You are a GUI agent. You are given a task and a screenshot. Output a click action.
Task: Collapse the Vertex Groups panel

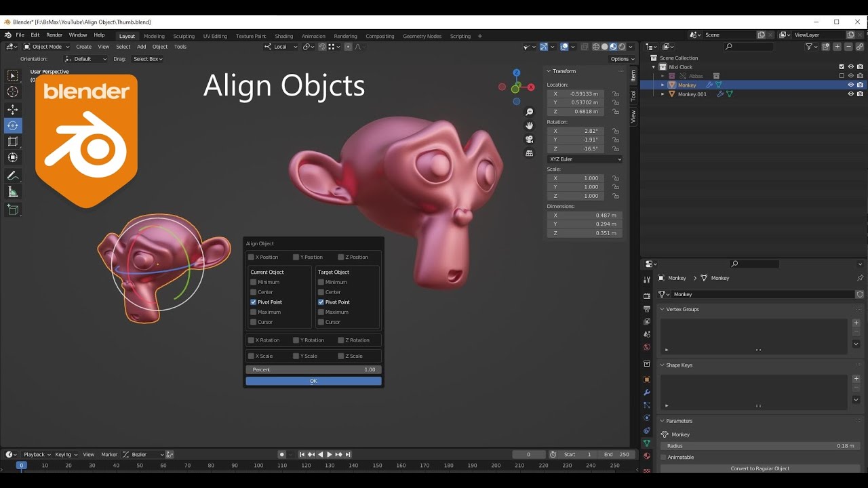coord(663,309)
